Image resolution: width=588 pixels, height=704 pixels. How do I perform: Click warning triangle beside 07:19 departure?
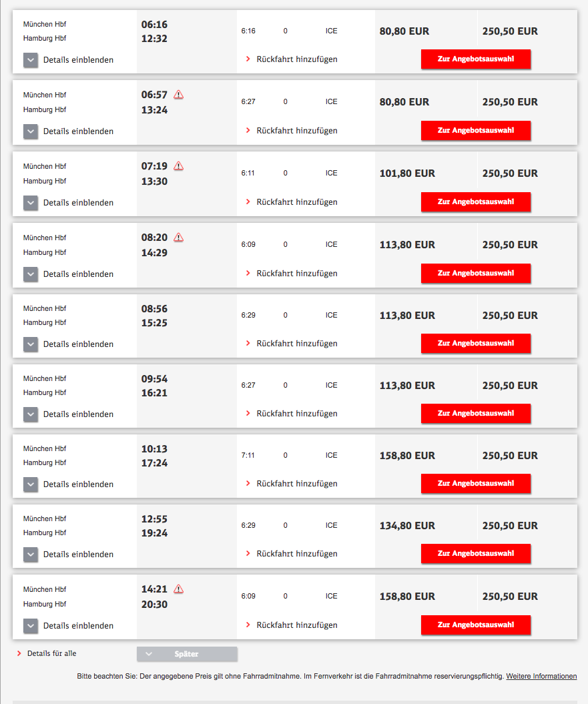pos(178,166)
